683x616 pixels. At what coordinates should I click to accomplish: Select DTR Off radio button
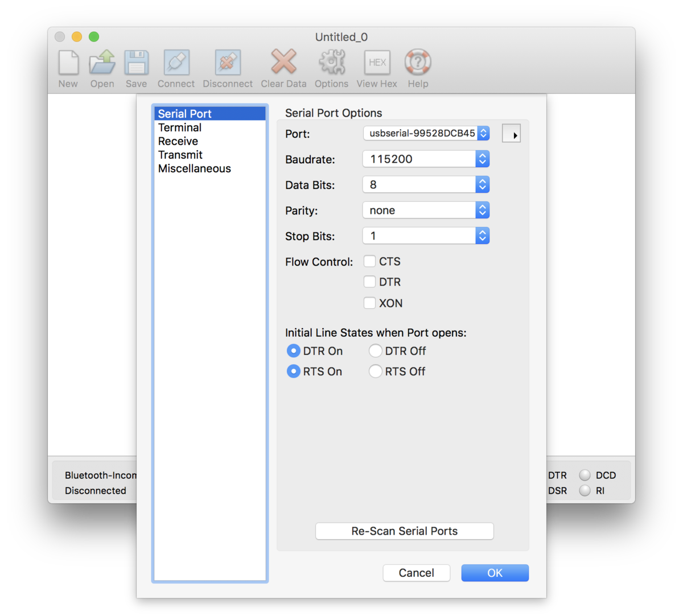click(375, 351)
